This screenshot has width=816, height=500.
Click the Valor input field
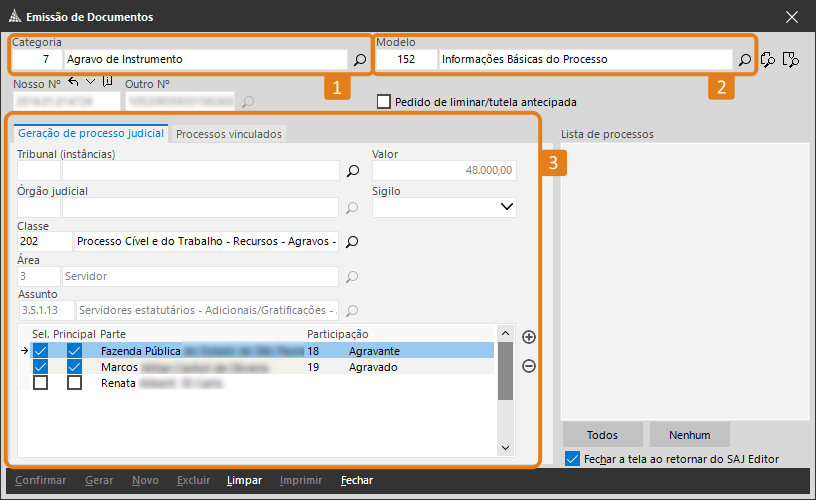(x=444, y=171)
